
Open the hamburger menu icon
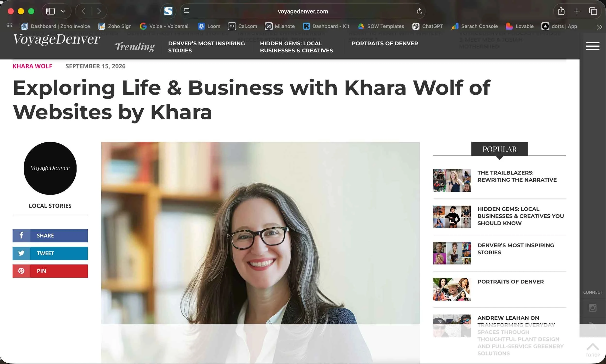click(x=592, y=46)
